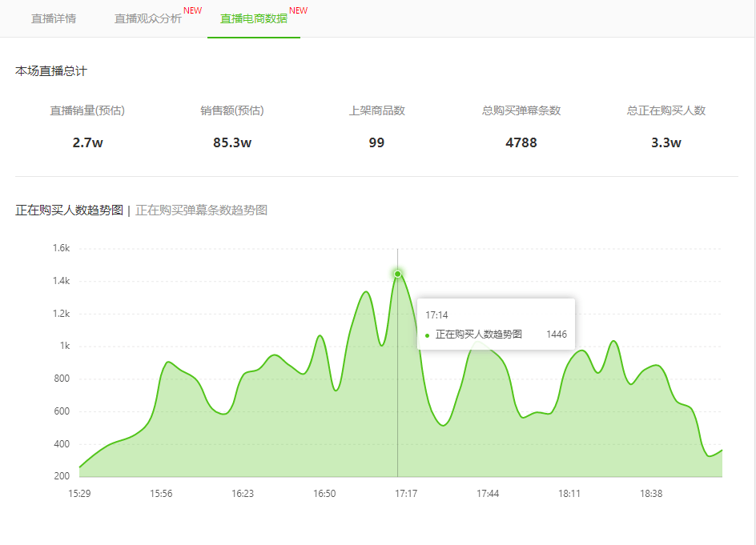Image resolution: width=756 pixels, height=545 pixels.
Task: Select the 直播电商数据 tab
Action: tap(254, 18)
